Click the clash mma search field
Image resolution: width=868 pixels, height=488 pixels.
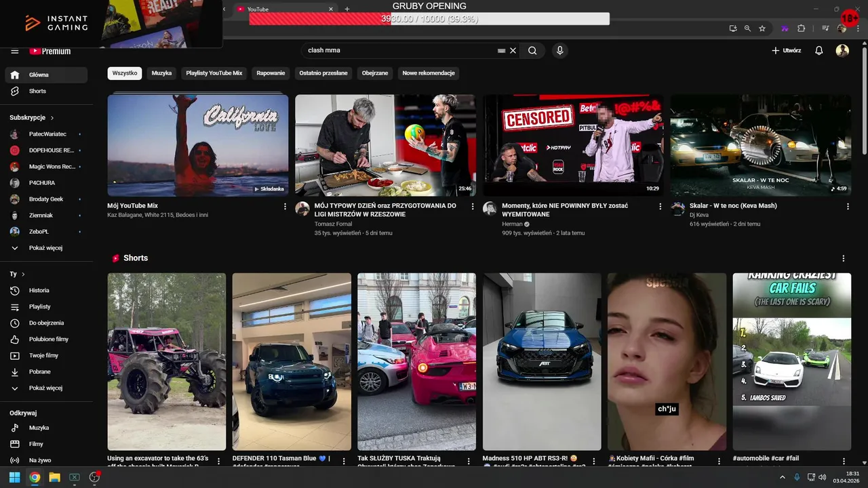(x=400, y=50)
